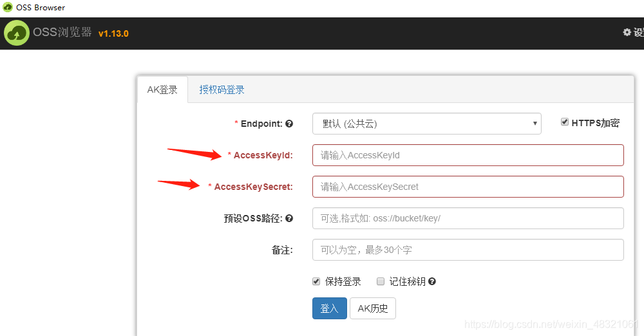Click the preset OSS path help icon
This screenshot has width=644, height=336.
pyautogui.click(x=289, y=218)
